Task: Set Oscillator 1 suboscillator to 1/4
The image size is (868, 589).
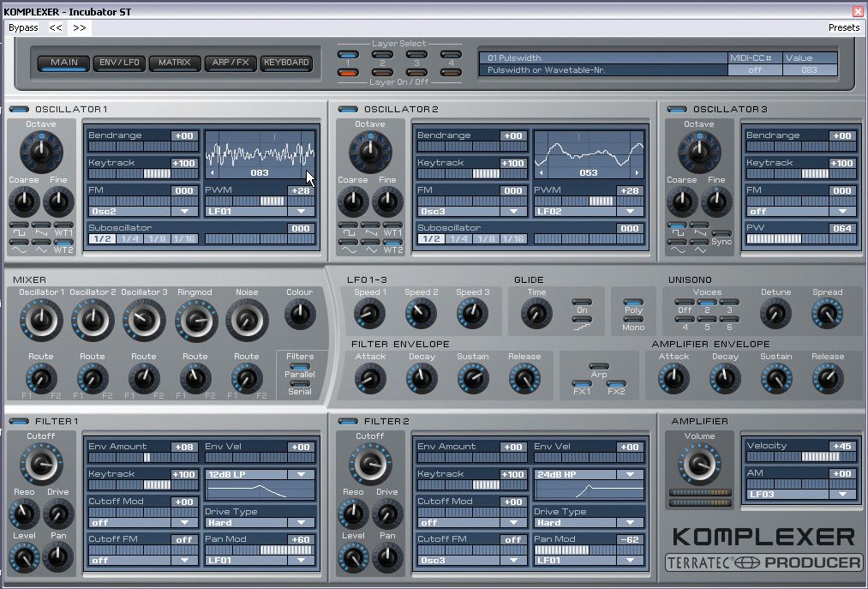Action: coord(129,239)
